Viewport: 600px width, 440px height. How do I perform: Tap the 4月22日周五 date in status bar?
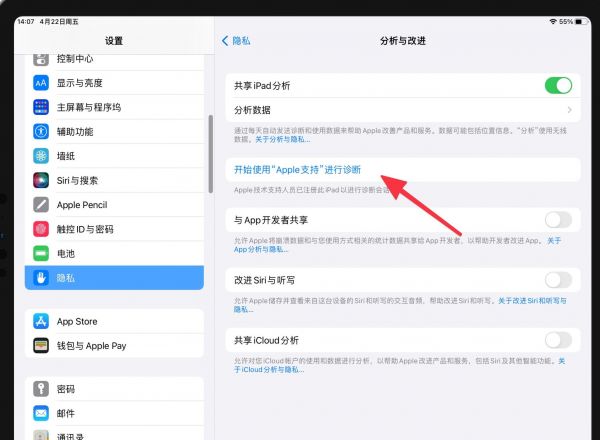click(x=59, y=21)
